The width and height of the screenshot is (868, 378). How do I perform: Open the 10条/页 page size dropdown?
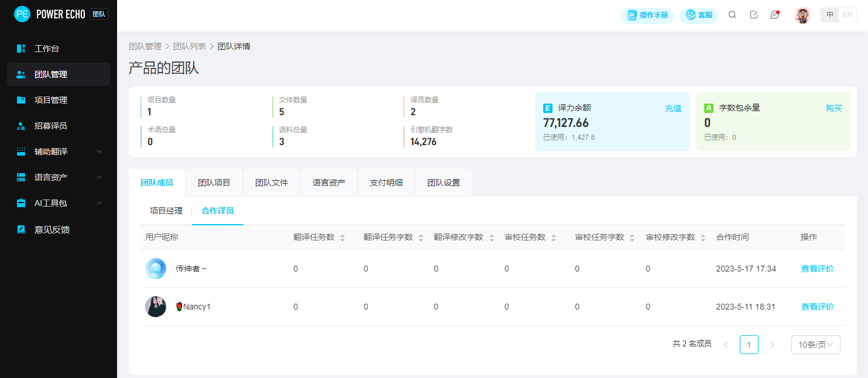815,345
